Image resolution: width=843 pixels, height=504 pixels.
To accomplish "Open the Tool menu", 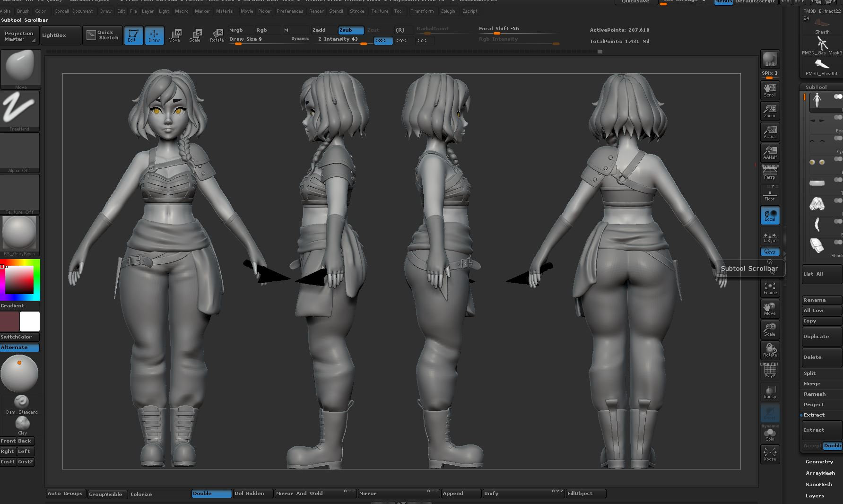I will point(399,11).
